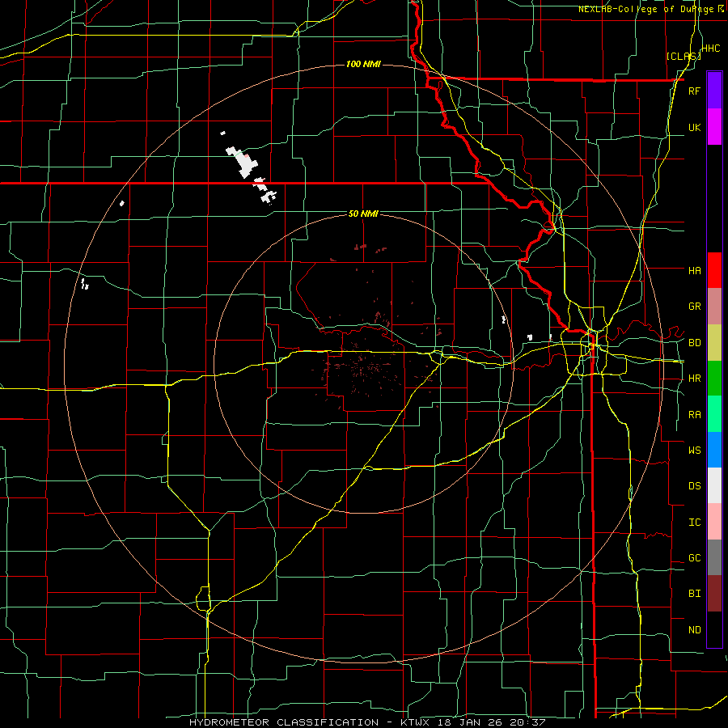Click the RA light green legend color block

pyautogui.click(x=714, y=414)
